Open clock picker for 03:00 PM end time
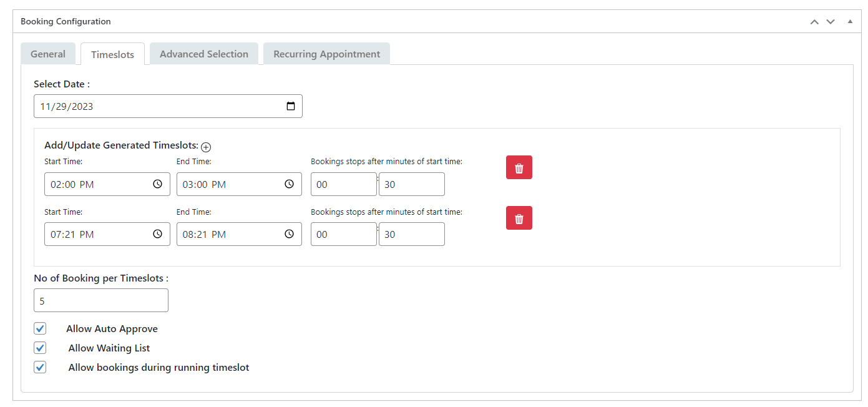 [x=289, y=184]
